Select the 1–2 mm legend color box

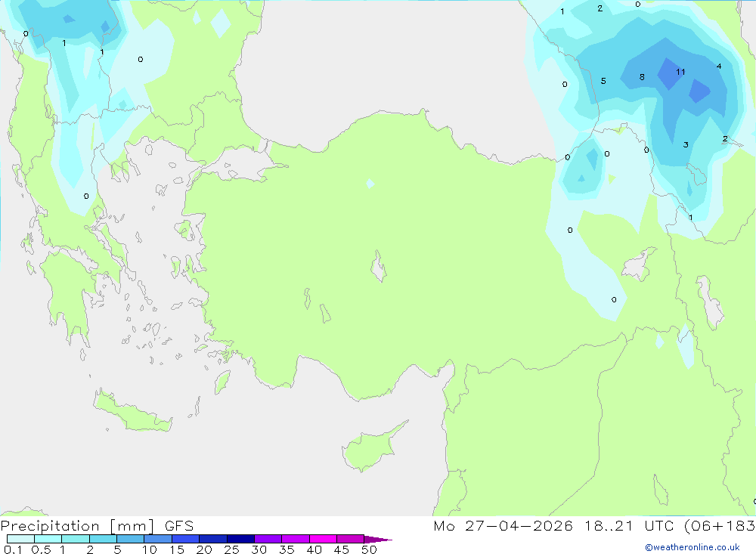click(x=76, y=539)
